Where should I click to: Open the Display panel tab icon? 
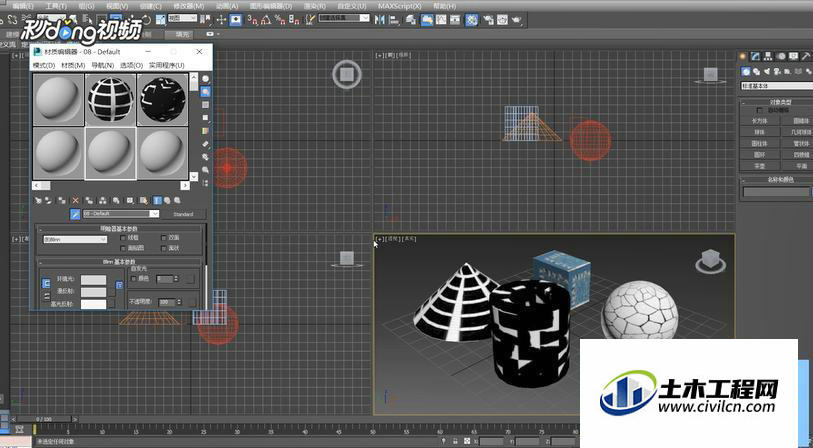(x=793, y=56)
